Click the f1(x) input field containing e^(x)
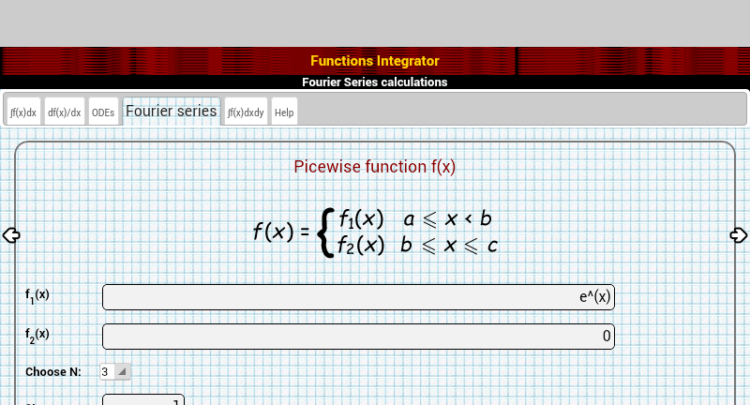Screen dimensions: 750x405 tap(358, 297)
